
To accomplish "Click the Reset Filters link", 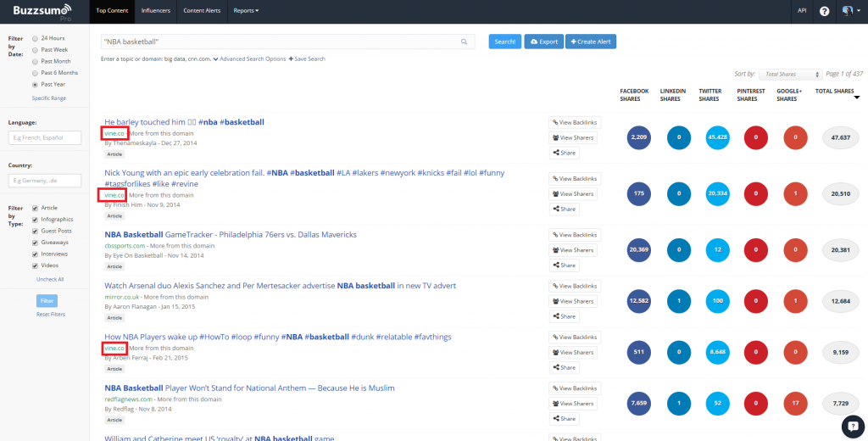I will [51, 314].
